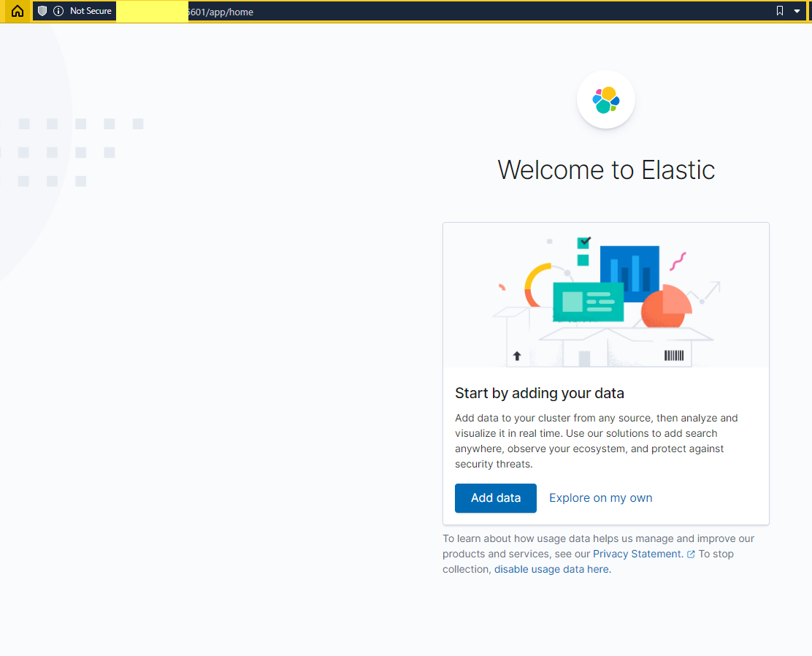Click the Elastic logo above the welcome heading
The height and width of the screenshot is (656, 812).
(606, 99)
